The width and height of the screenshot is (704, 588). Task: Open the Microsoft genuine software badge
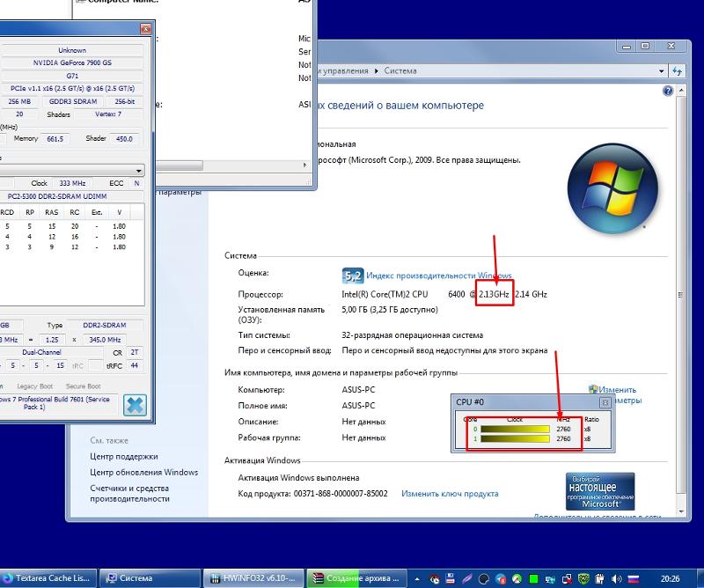click(x=600, y=491)
